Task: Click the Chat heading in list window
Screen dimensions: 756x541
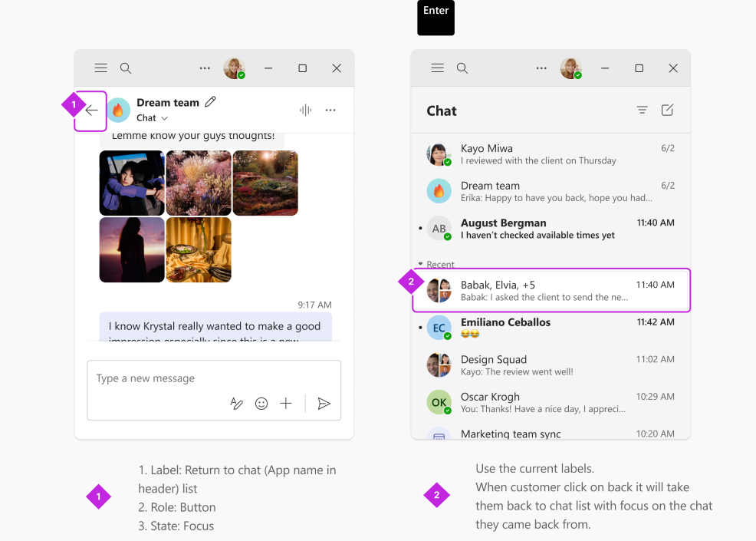Action: (442, 111)
